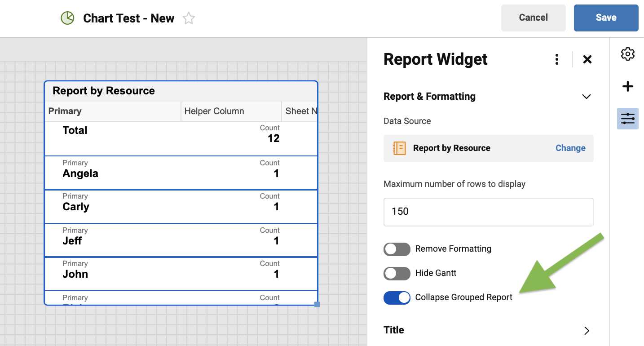Viewport: 644px width, 346px height.
Task: Edit the maximum rows to display field
Action: pos(488,212)
